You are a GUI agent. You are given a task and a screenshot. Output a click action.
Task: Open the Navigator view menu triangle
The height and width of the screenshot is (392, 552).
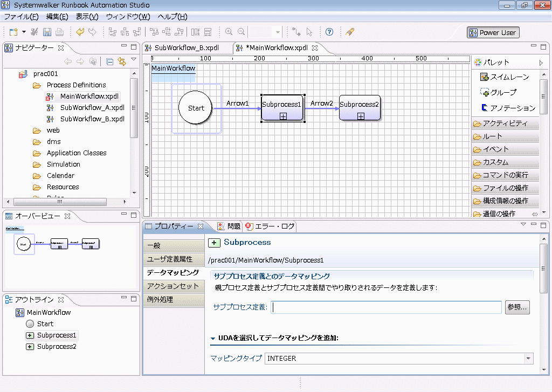pos(134,59)
